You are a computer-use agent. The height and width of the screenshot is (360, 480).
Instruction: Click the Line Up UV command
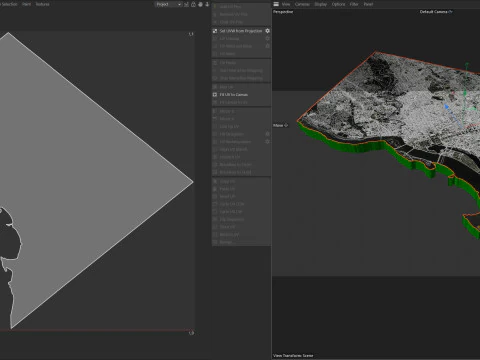click(x=229, y=127)
